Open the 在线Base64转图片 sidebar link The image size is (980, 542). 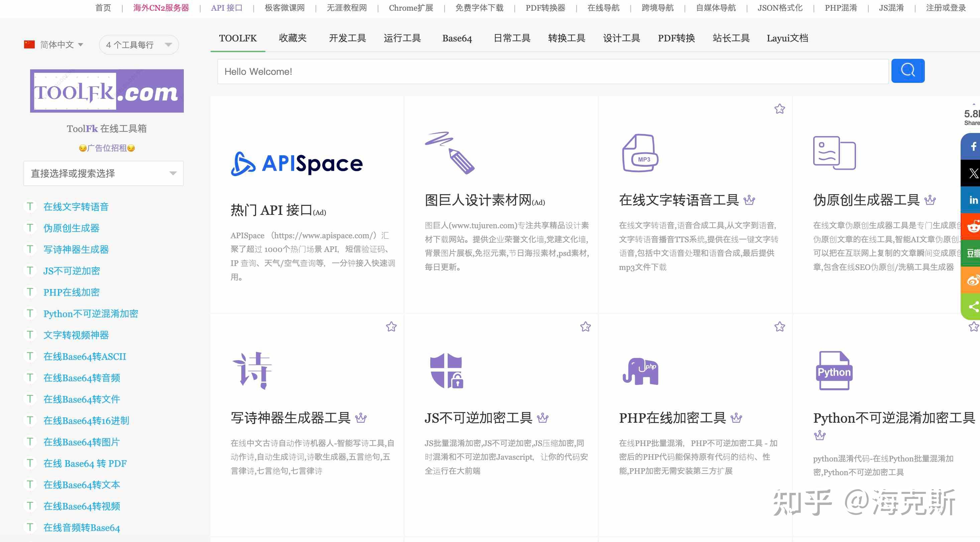click(81, 442)
